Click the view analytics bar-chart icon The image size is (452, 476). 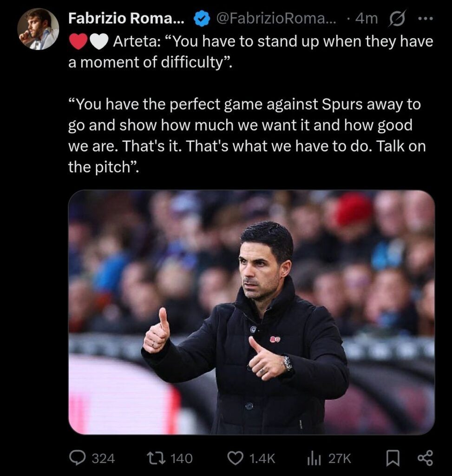314,458
